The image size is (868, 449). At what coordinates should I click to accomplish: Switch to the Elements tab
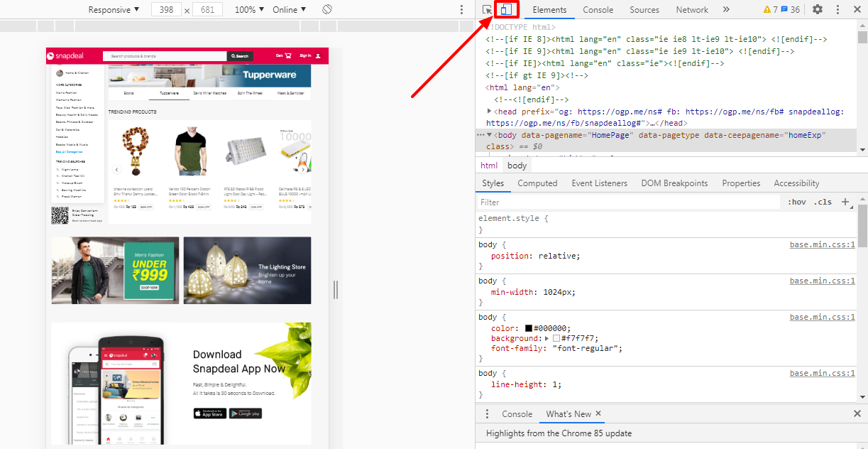(x=549, y=10)
